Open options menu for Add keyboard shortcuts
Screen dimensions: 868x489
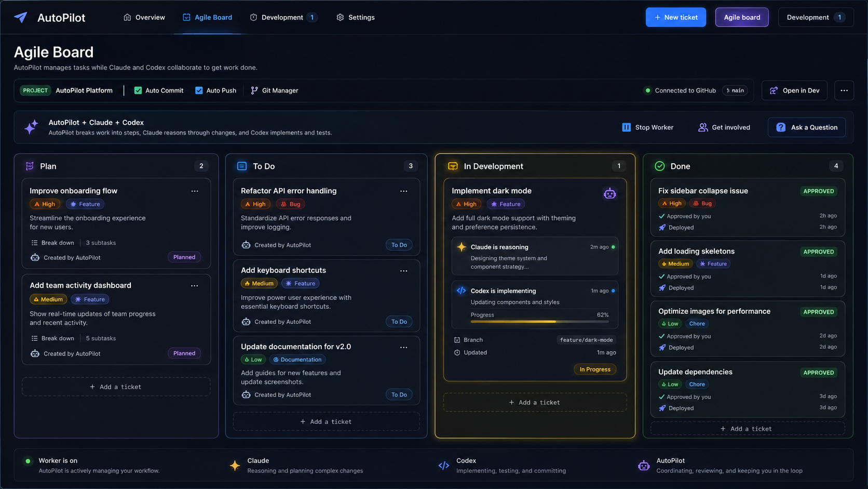point(404,271)
